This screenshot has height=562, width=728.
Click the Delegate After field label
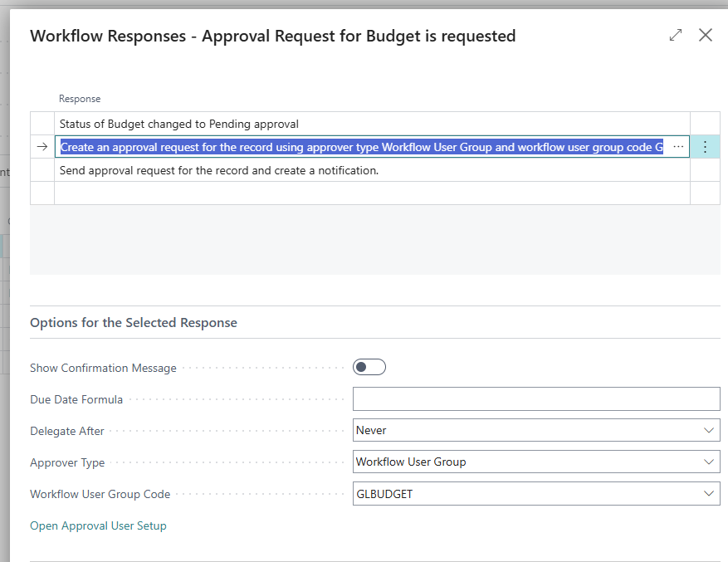tap(67, 431)
